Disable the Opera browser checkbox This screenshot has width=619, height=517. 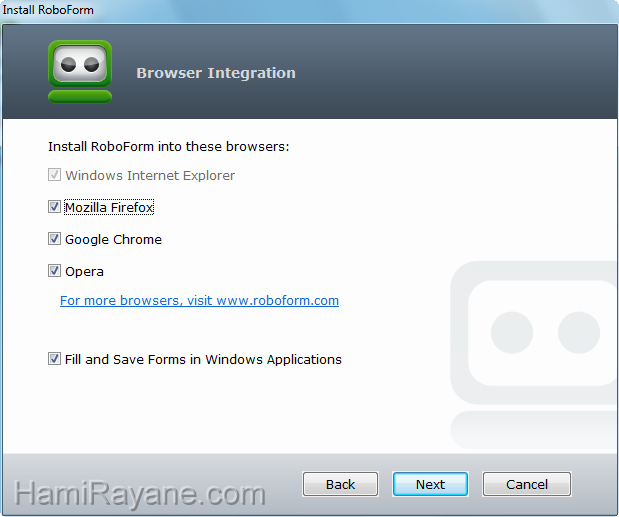[x=54, y=271]
